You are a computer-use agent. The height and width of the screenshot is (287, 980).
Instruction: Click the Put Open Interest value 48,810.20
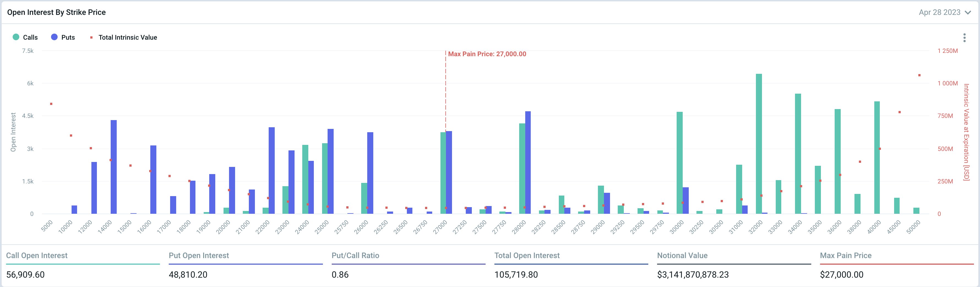pos(188,274)
